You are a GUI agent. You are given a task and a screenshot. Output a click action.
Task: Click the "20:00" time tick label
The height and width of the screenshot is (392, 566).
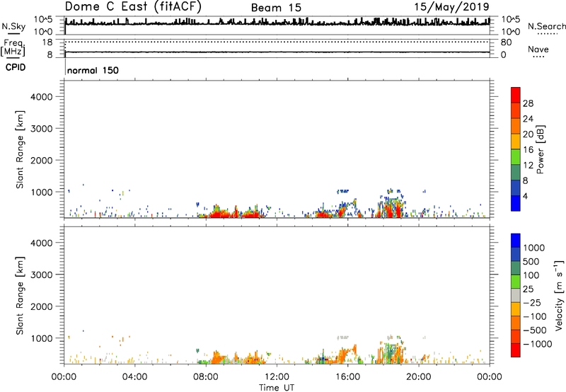(x=419, y=377)
